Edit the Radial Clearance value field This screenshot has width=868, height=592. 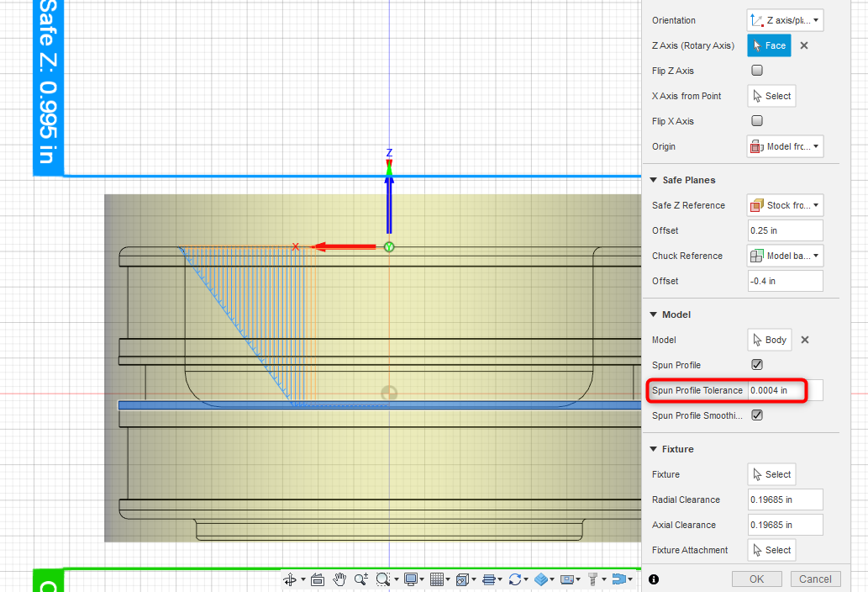(x=784, y=499)
